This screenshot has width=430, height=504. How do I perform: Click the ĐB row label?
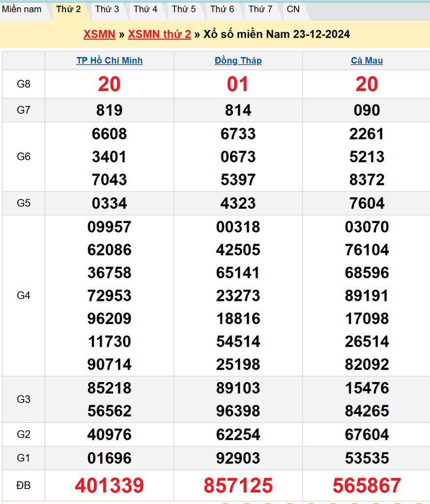pyautogui.click(x=23, y=486)
